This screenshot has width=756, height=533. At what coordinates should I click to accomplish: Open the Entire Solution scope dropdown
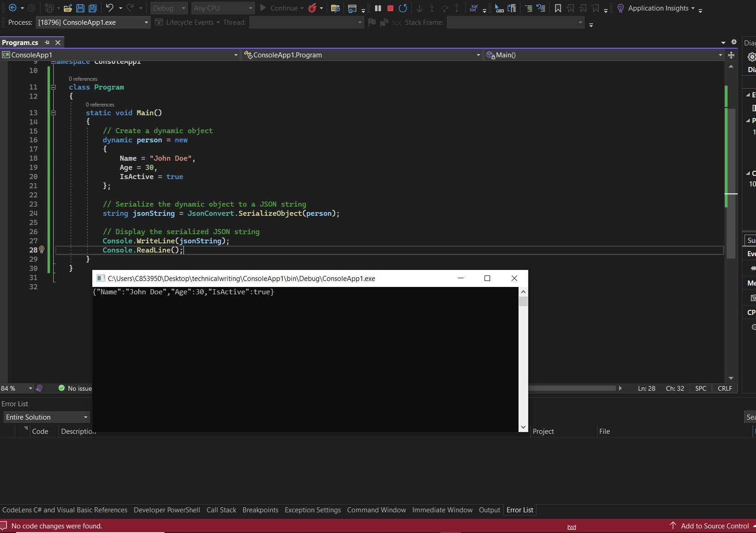coord(46,417)
